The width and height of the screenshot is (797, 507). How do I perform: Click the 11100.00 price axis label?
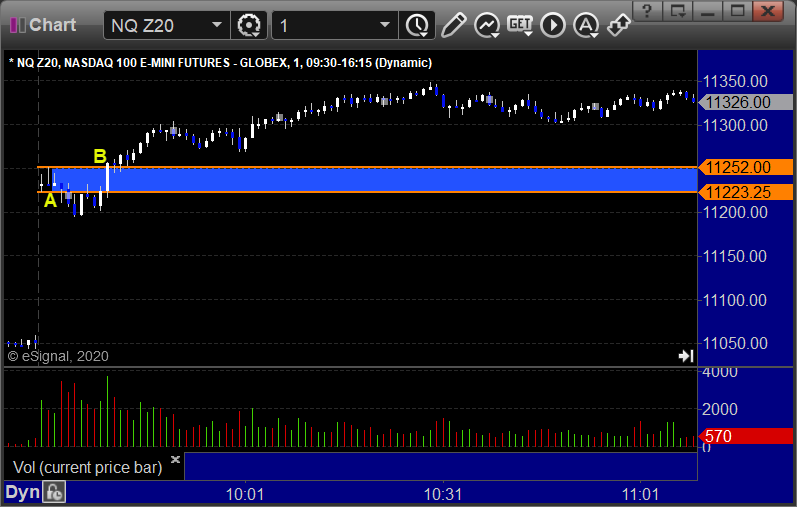point(735,300)
